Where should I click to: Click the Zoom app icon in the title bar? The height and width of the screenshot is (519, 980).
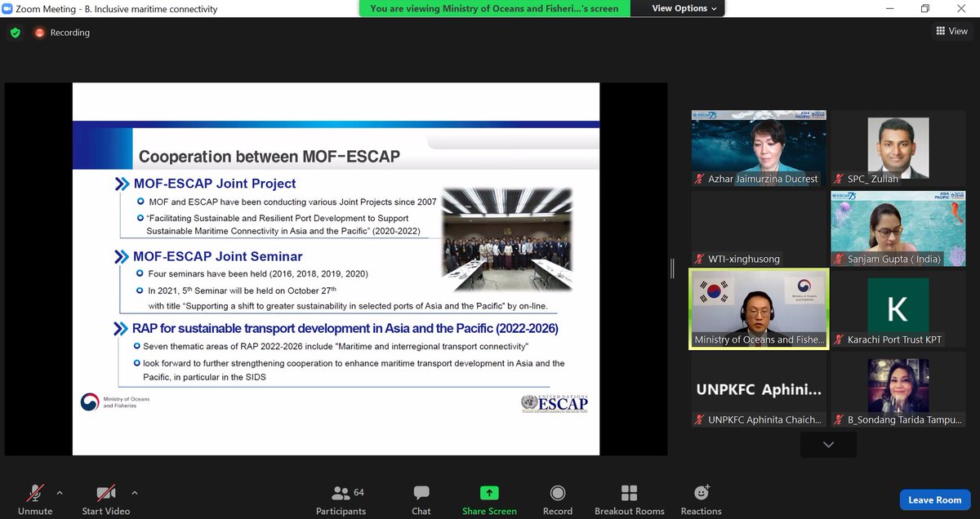click(x=7, y=9)
